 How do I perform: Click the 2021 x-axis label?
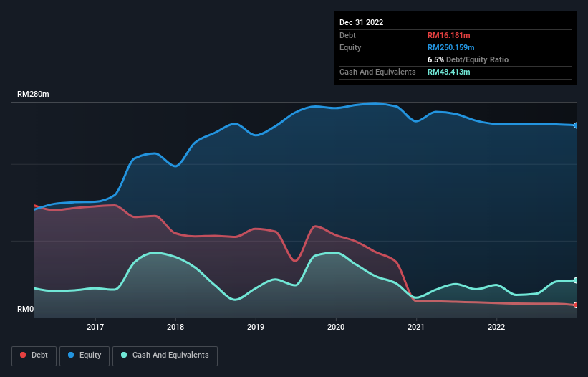(416, 327)
